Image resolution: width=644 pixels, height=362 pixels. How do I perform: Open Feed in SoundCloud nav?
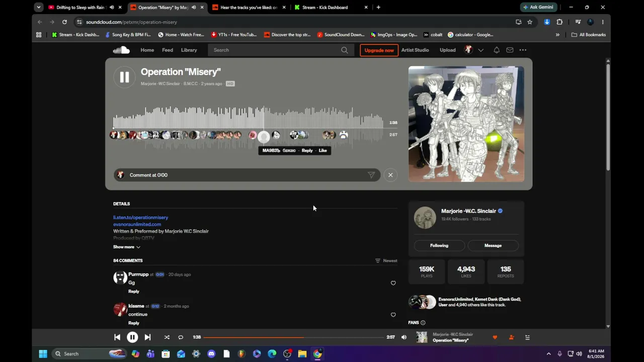click(168, 50)
